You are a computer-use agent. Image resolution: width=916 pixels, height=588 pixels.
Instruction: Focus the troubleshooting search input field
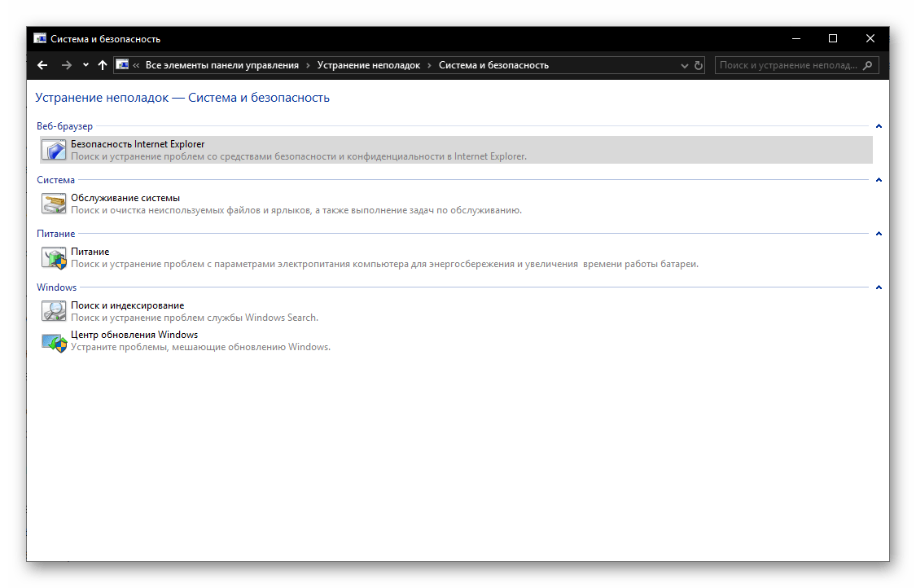[787, 65]
